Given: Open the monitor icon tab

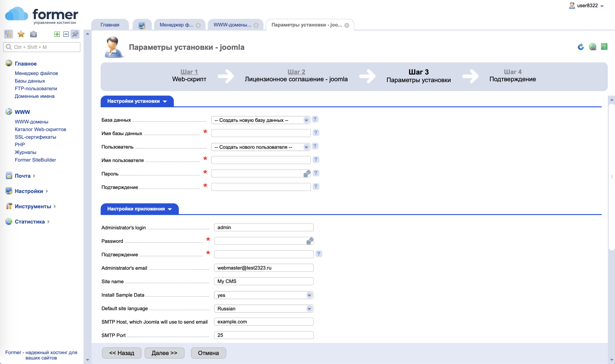Looking at the screenshot, I should pyautogui.click(x=142, y=25).
